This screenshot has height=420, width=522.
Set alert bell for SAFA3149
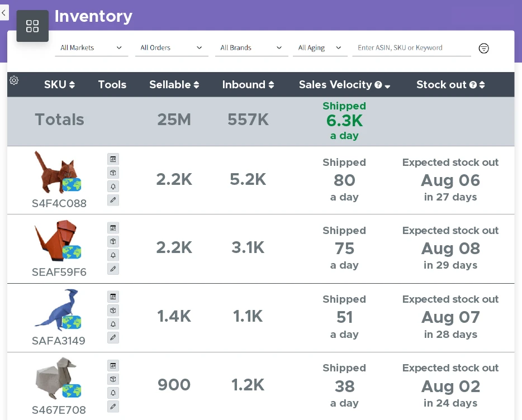113,324
